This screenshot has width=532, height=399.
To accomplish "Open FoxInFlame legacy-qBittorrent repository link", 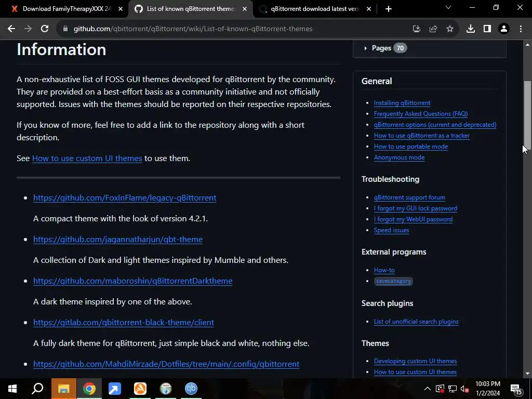I will tap(125, 198).
